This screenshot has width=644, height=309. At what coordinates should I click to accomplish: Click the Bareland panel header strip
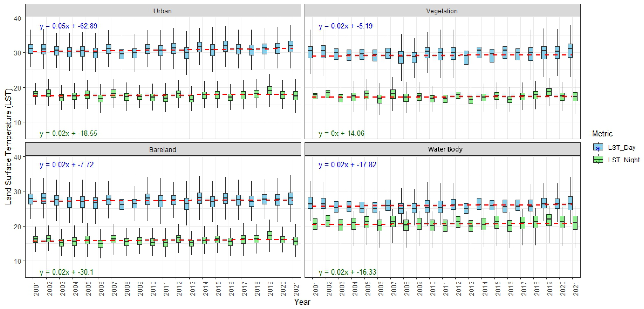coord(163,149)
